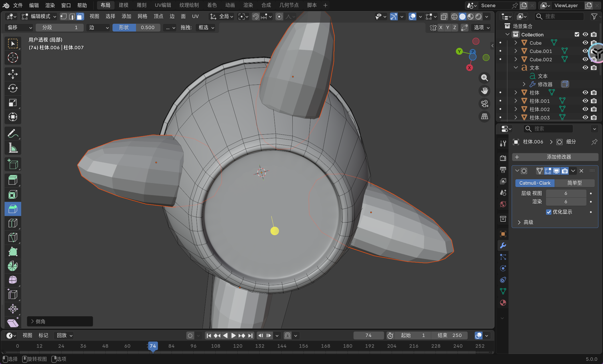The width and height of the screenshot is (603, 364).
Task: Select the 简单型 subdivision option
Action: pos(574,183)
